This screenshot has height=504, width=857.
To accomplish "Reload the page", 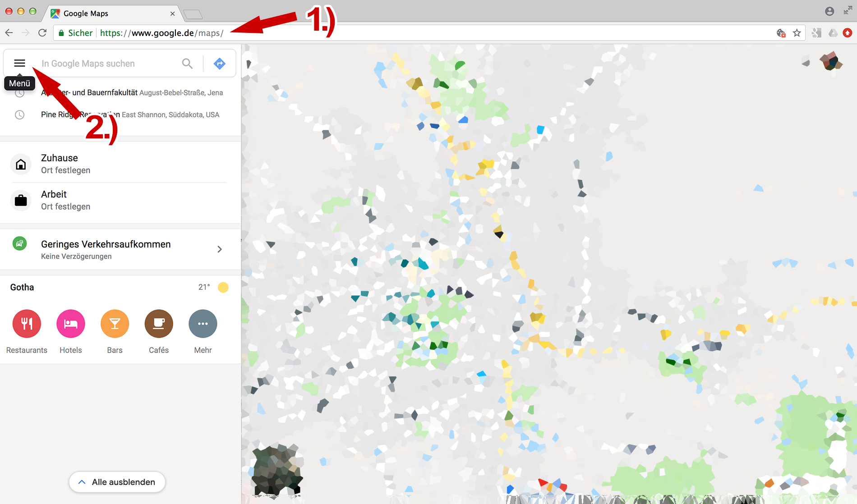I will click(42, 33).
